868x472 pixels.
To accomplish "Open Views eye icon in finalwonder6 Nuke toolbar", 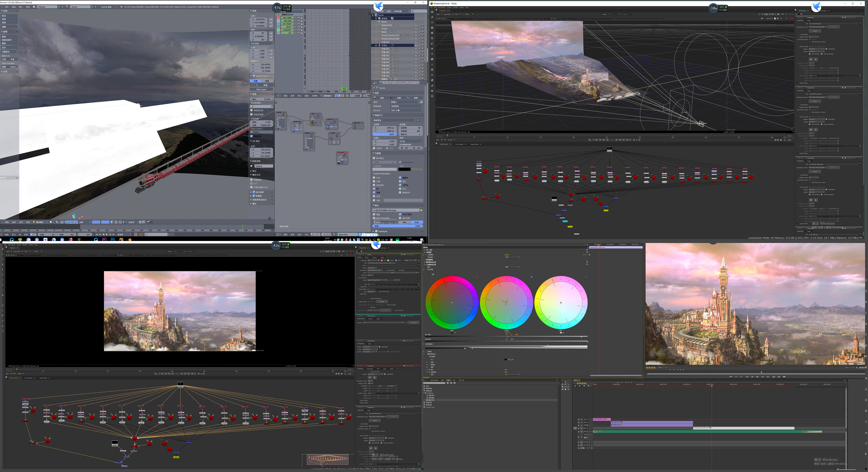I will [432, 75].
